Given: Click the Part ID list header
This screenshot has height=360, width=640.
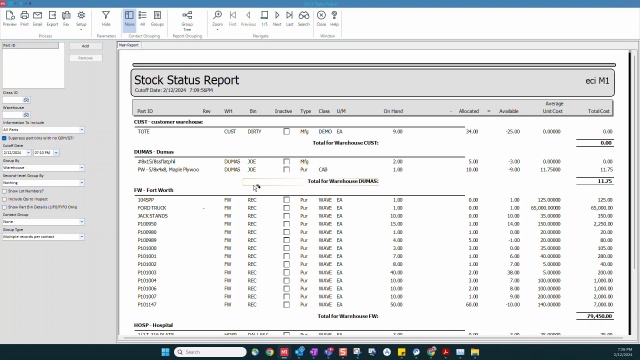Looking at the screenshot, I should [31, 45].
